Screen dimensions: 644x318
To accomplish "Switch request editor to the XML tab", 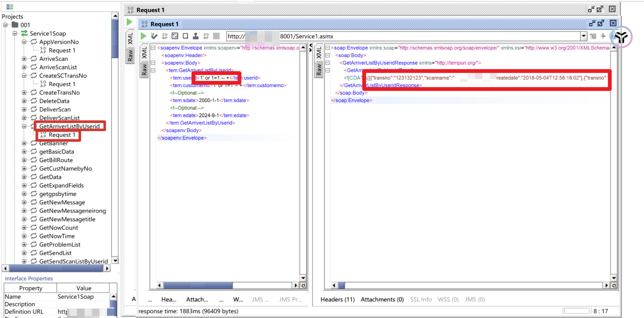I will tap(144, 53).
